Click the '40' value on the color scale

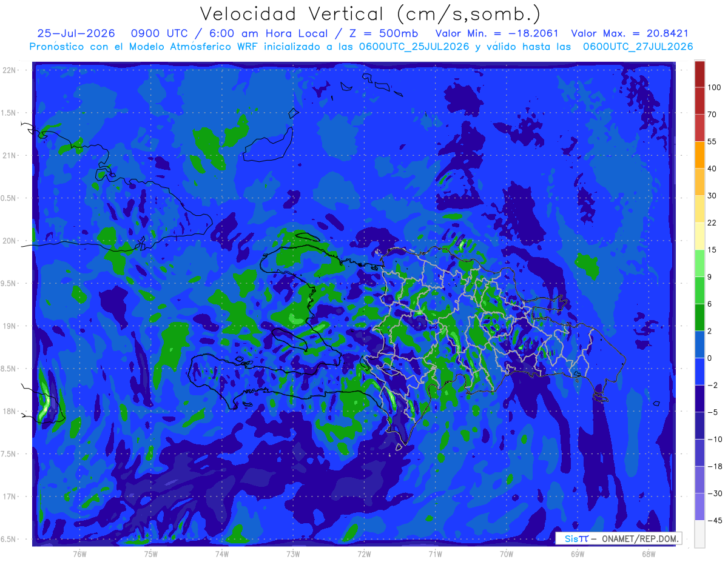(712, 169)
